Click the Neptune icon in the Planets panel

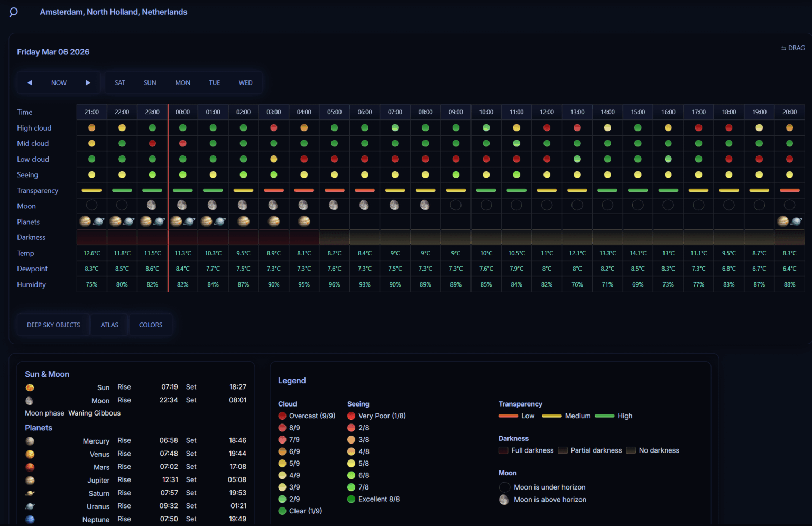pyautogui.click(x=30, y=520)
